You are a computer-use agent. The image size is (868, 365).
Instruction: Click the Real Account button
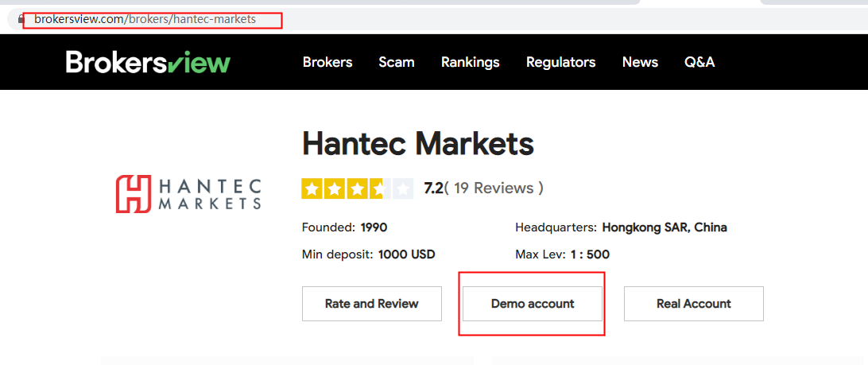pyautogui.click(x=694, y=304)
